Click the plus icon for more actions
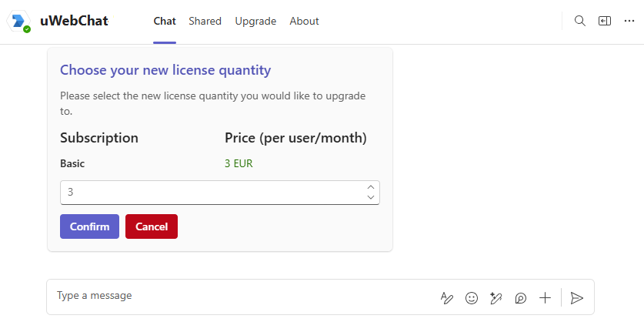 click(x=546, y=297)
